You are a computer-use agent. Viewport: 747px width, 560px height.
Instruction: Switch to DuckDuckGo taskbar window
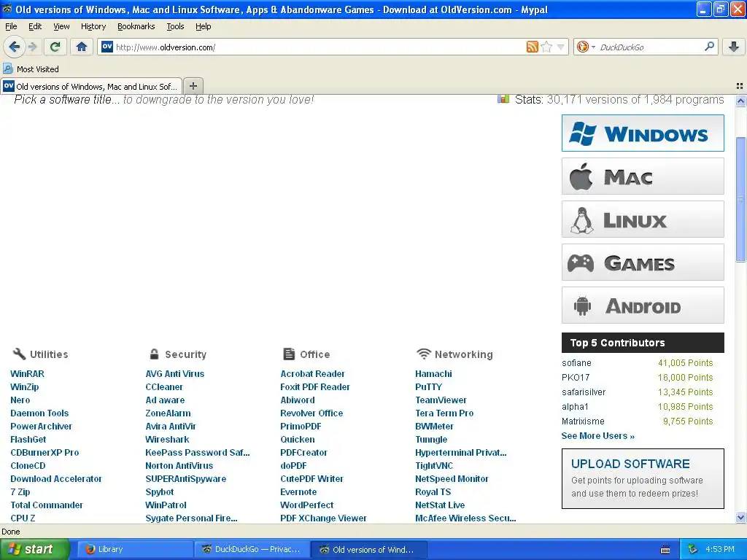[252, 549]
